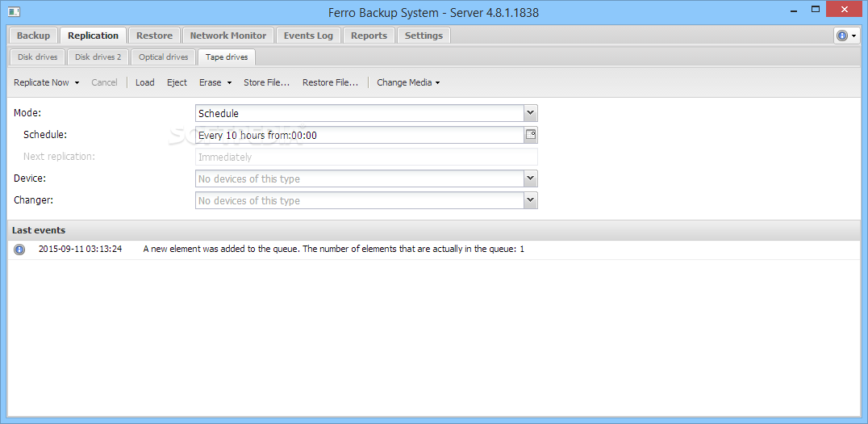Expand the Changer dropdown arrow
868x424 pixels.
530,200
